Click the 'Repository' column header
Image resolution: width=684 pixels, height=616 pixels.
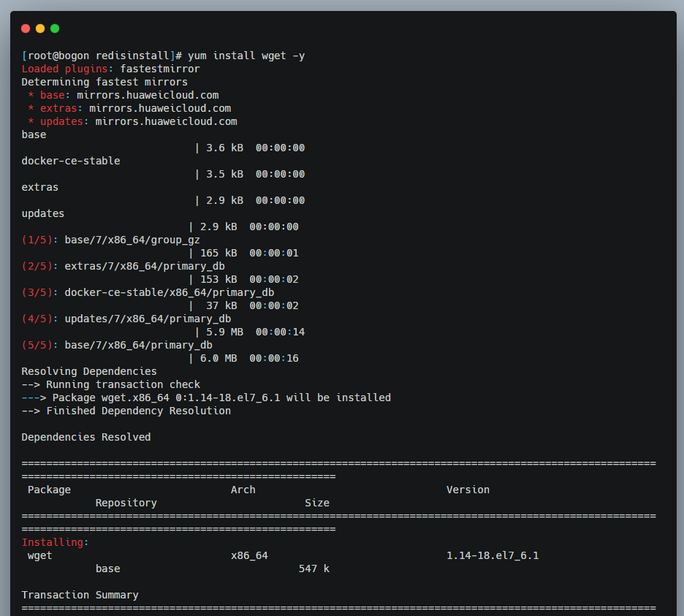pos(126,503)
